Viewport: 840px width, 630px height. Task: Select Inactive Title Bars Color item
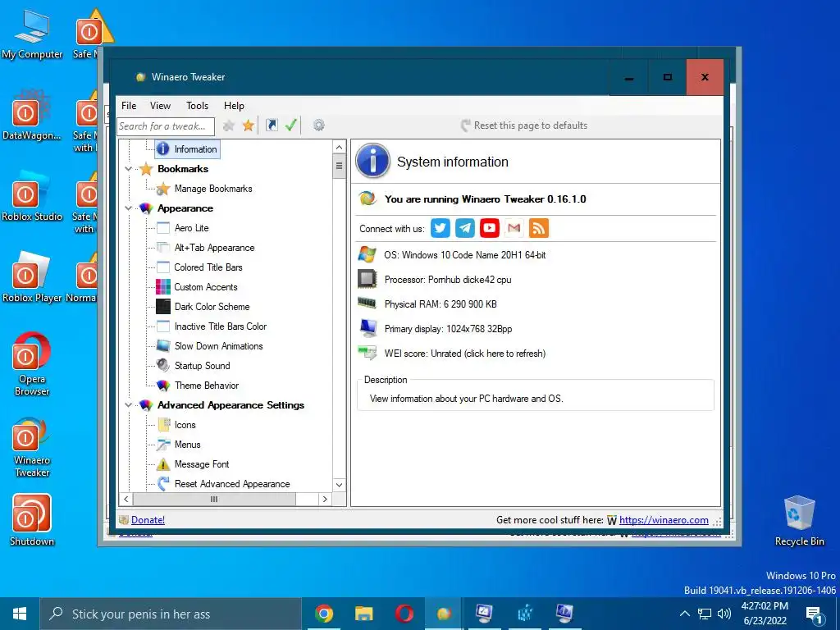tap(220, 326)
